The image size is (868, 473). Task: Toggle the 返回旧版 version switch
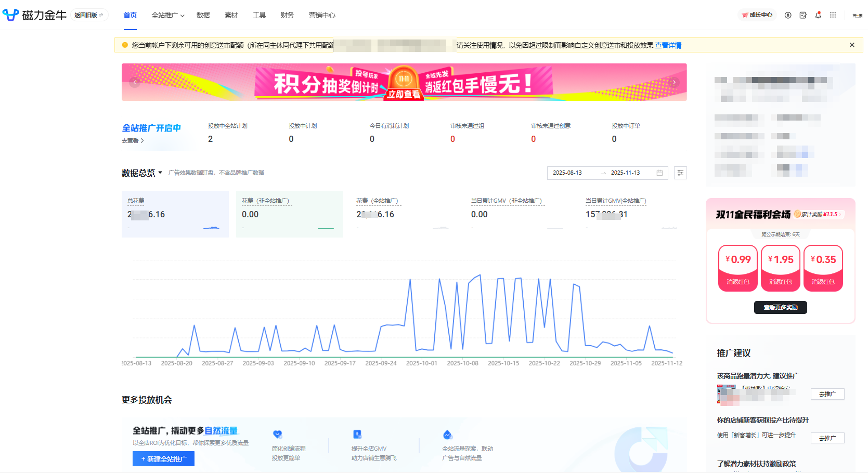click(89, 15)
